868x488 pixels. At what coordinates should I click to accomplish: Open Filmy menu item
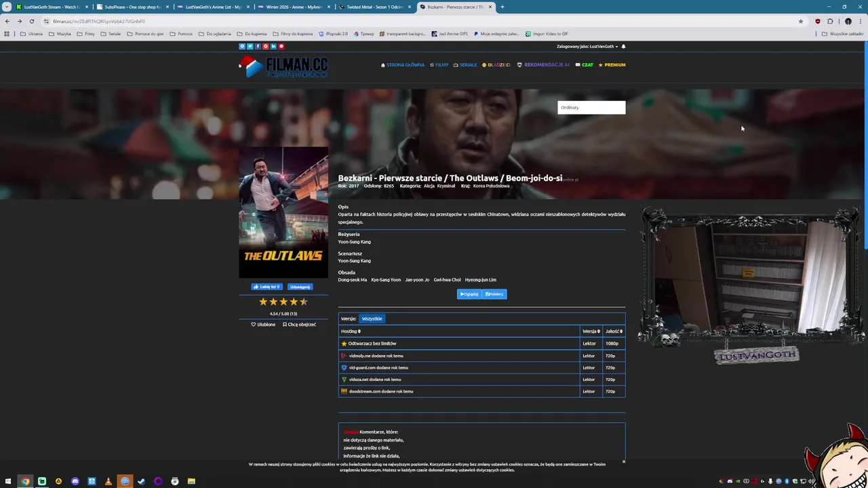tap(439, 65)
